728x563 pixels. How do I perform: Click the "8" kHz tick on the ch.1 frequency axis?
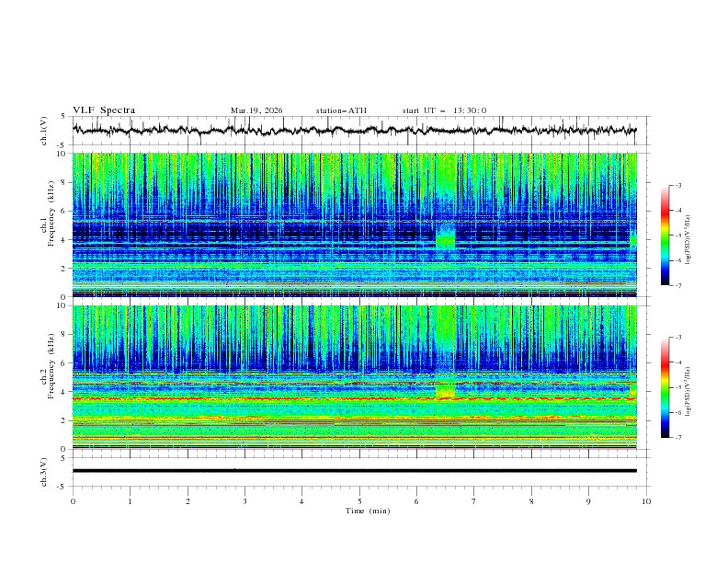point(63,182)
